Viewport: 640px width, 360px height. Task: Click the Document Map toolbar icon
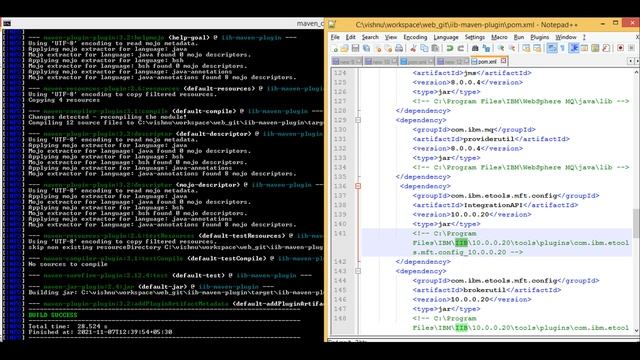point(596,49)
